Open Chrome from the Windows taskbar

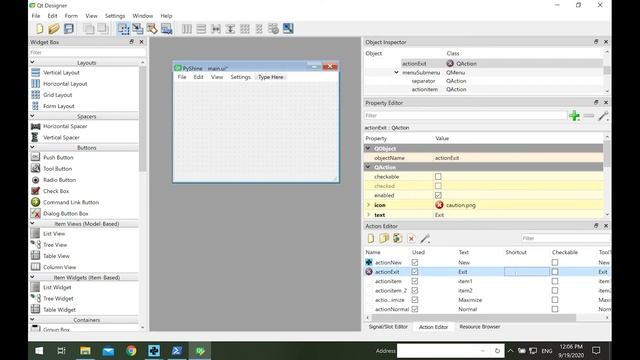(x=131, y=351)
